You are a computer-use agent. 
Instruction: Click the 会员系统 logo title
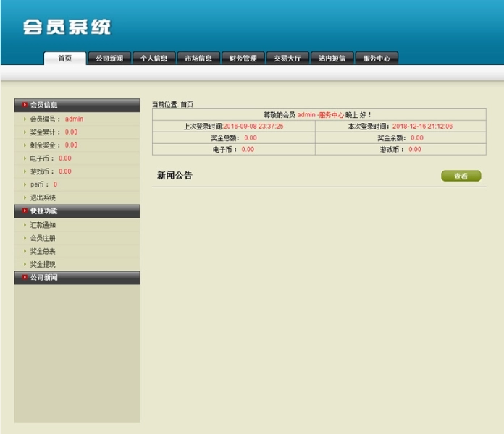(x=67, y=27)
